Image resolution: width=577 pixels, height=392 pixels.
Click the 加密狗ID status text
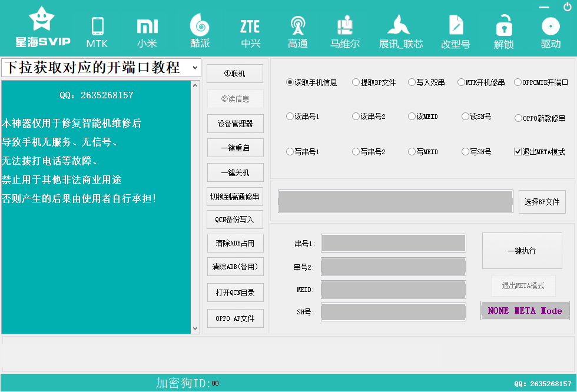click(x=187, y=383)
